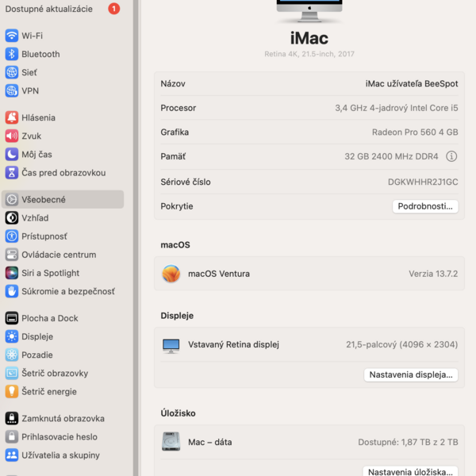Click the Úložisko section heading
Image resolution: width=476 pixels, height=476 pixels.
pos(178,413)
